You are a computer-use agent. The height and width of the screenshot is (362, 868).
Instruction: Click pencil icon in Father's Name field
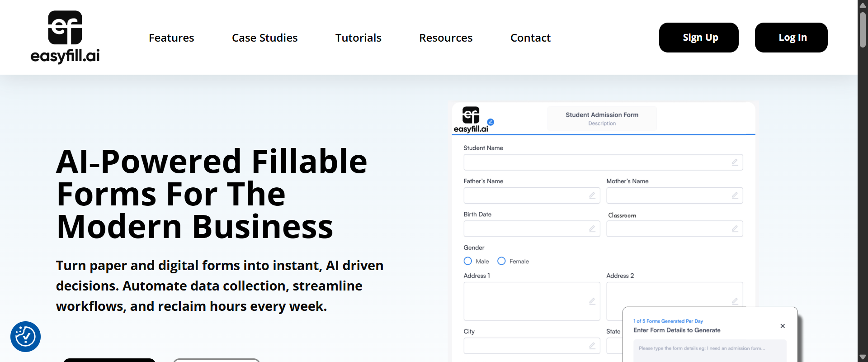coord(592,195)
